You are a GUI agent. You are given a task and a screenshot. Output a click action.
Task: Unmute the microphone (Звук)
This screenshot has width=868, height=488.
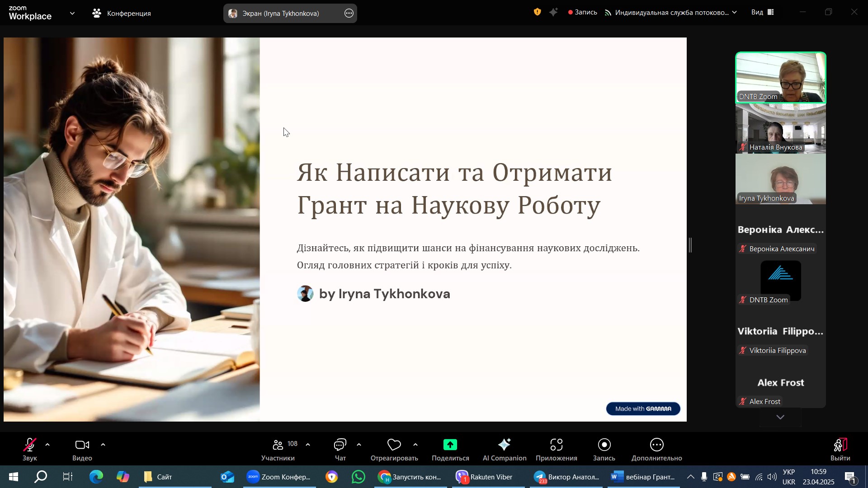coord(30,446)
